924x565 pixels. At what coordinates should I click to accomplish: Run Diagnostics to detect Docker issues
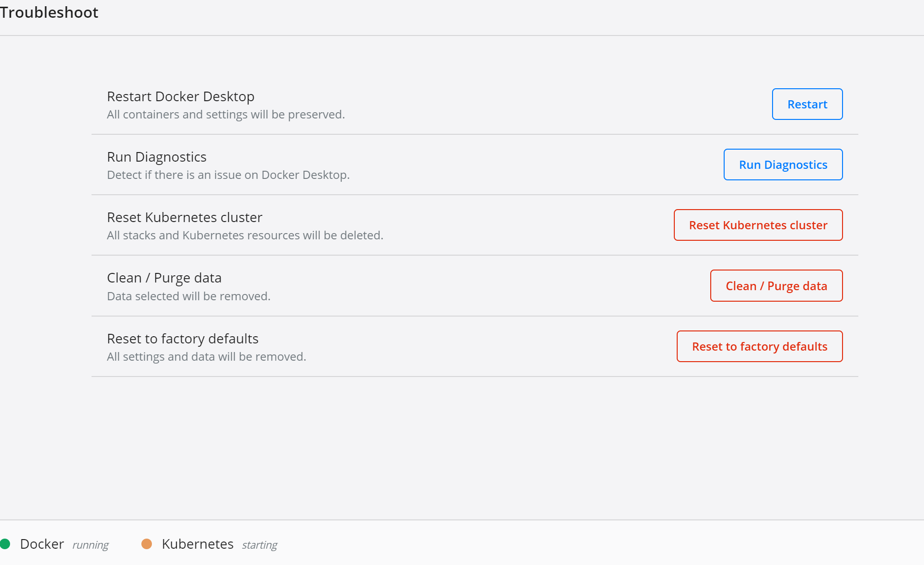[783, 165]
